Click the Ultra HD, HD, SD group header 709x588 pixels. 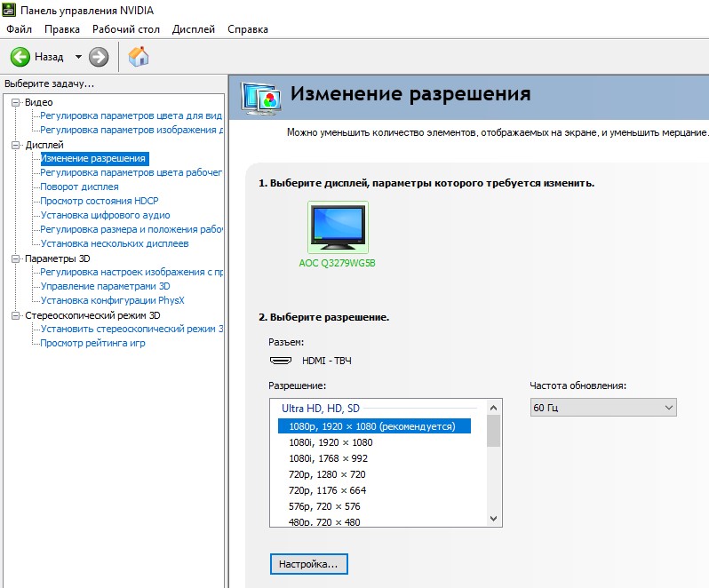[x=321, y=409]
